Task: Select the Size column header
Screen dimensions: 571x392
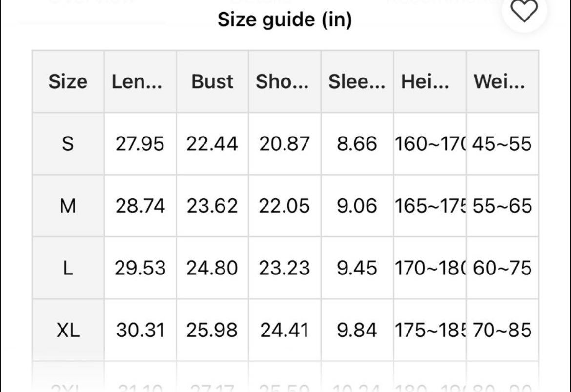Action: pos(68,81)
